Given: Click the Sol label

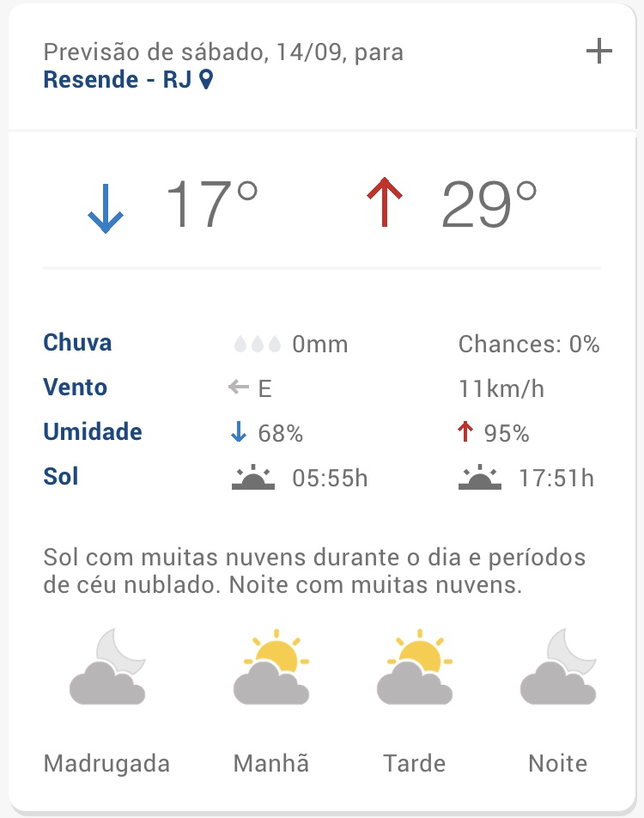Looking at the screenshot, I should tap(61, 476).
